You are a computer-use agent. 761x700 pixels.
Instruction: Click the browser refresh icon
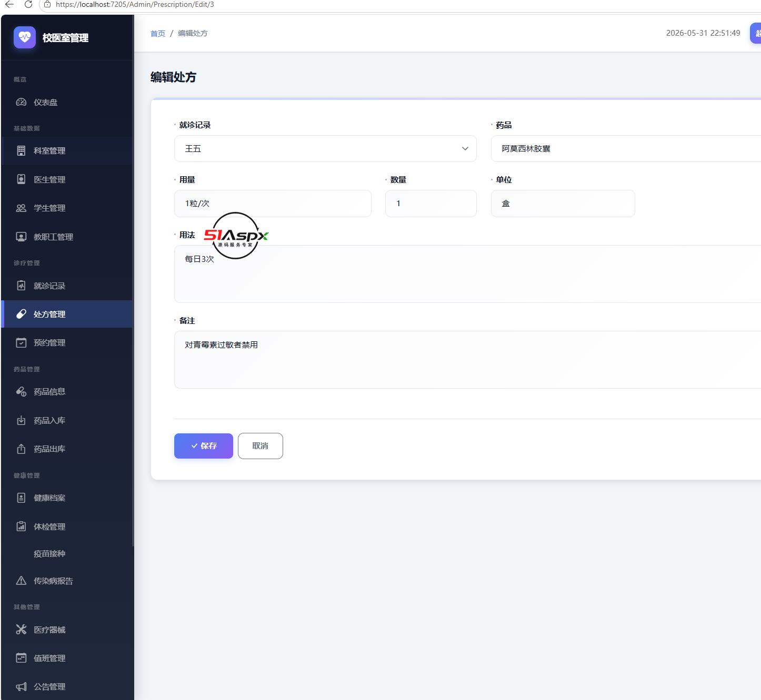pyautogui.click(x=28, y=5)
